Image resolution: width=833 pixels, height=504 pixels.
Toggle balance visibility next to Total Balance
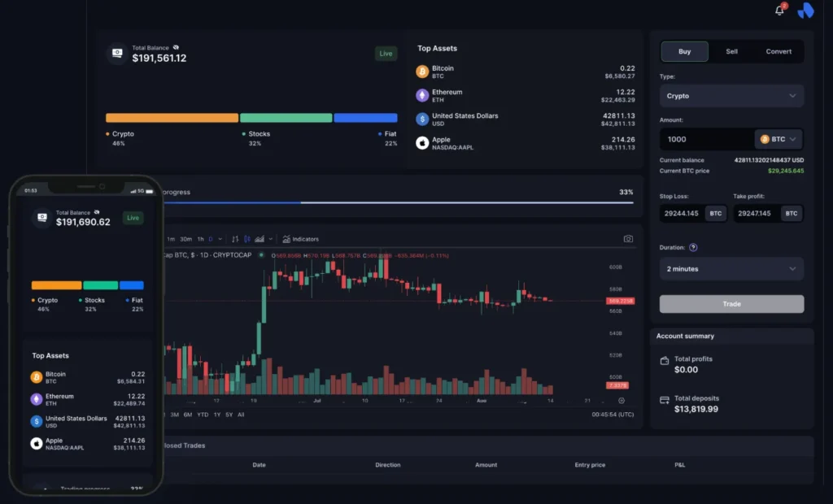click(x=177, y=47)
